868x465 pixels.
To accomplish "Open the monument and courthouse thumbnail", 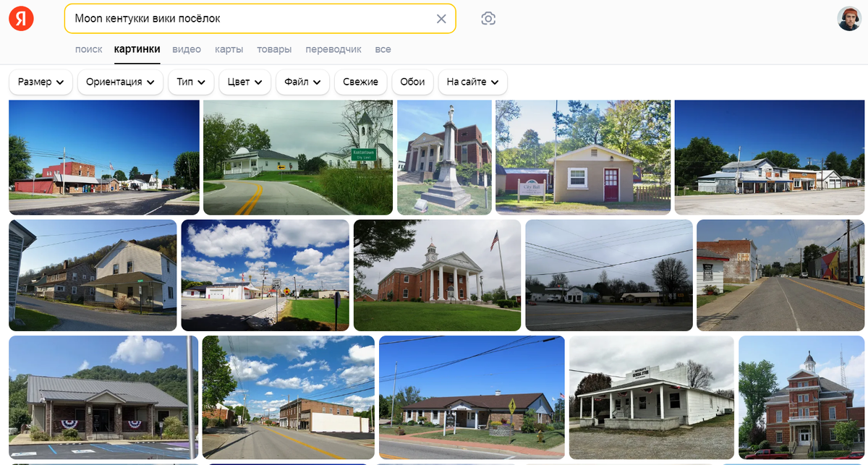I will pos(444,157).
